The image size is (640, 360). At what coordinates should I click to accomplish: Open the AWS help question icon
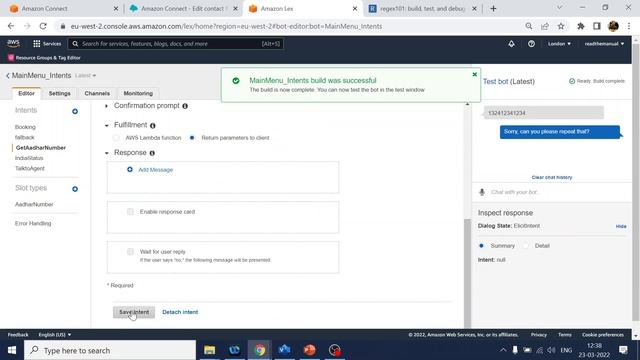(531, 44)
